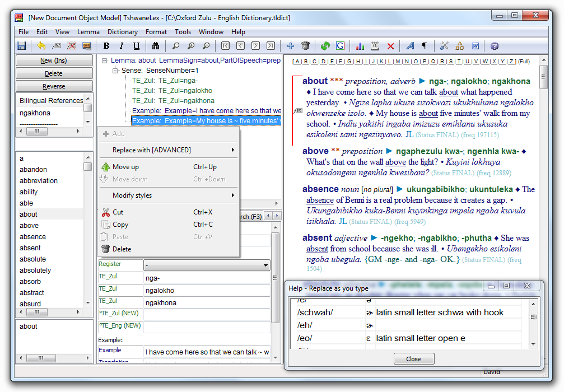The width and height of the screenshot is (564, 392).
Task: Collapse the Lemma: about tree node
Action: 104,60
